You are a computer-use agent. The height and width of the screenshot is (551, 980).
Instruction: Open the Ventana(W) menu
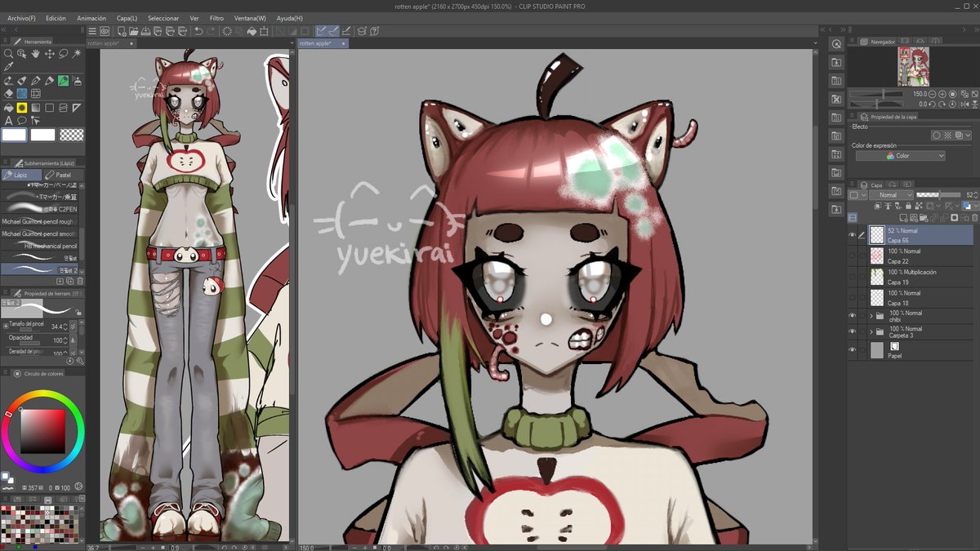click(250, 18)
